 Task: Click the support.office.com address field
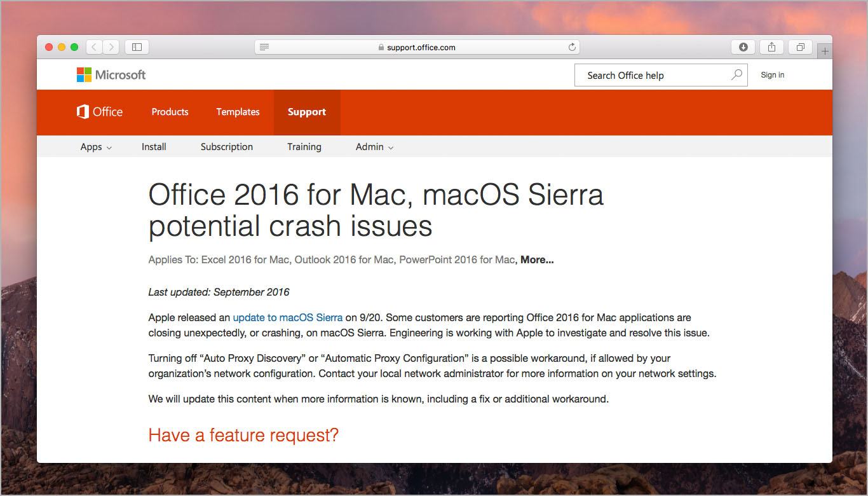click(417, 47)
